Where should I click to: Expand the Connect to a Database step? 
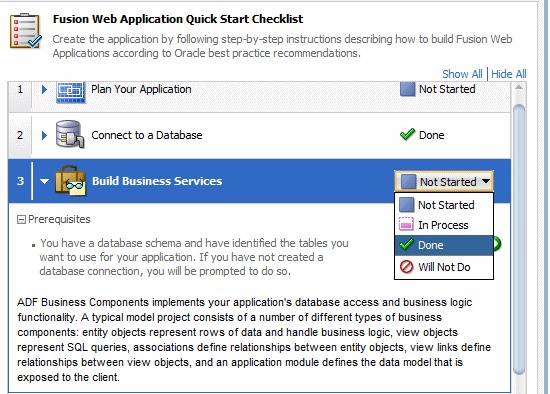[x=44, y=135]
